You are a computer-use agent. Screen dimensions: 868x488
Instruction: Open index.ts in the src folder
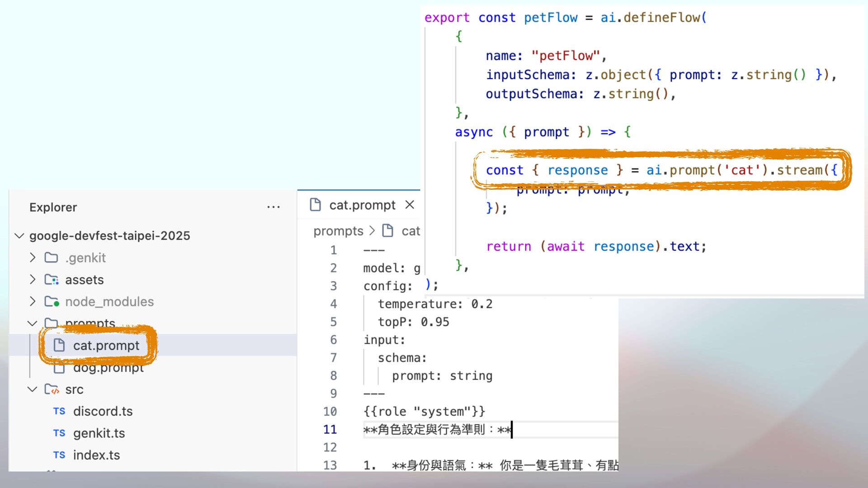[x=96, y=455]
